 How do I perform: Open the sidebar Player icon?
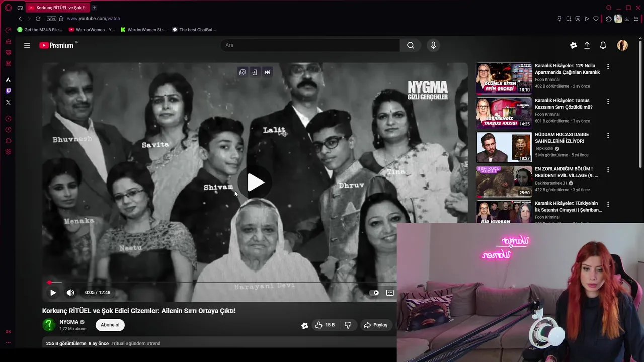click(x=8, y=119)
